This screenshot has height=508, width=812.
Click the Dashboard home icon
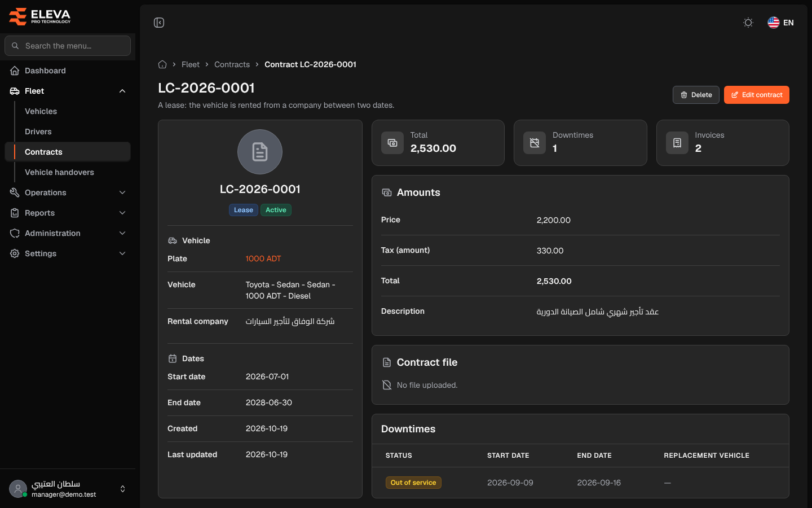coord(15,71)
